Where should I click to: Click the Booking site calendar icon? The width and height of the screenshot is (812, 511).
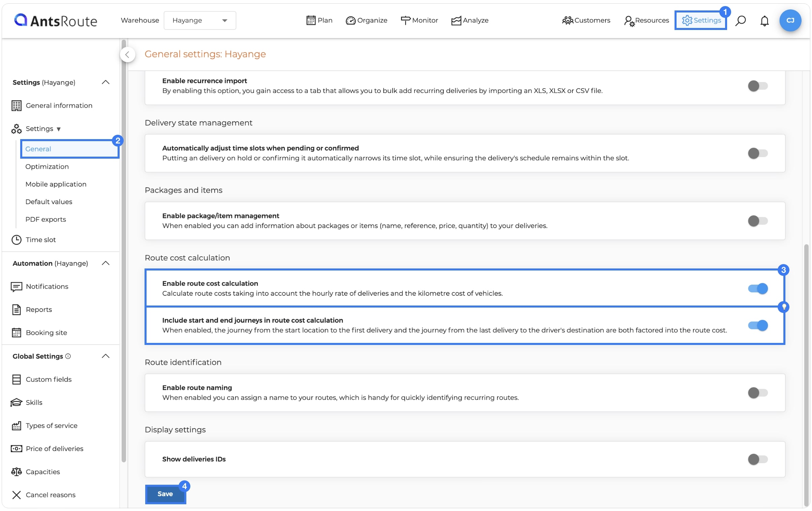point(17,333)
